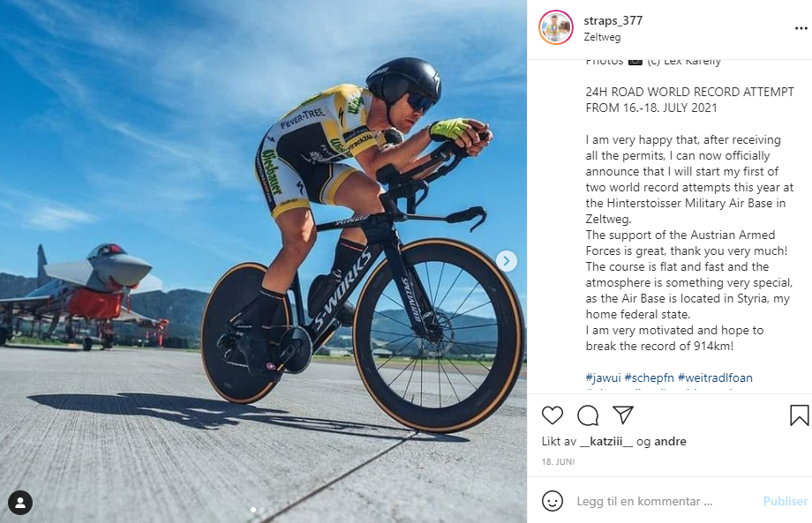812x523 pixels.
Task: Open the three-dot more options menu
Action: click(x=799, y=28)
